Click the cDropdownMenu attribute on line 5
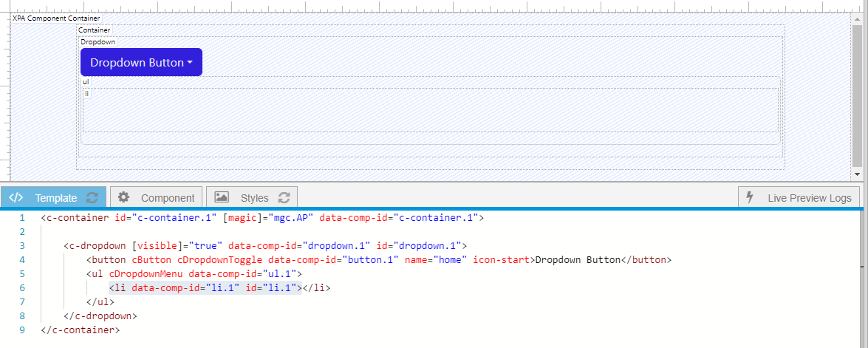The image size is (868, 348). 146,273
